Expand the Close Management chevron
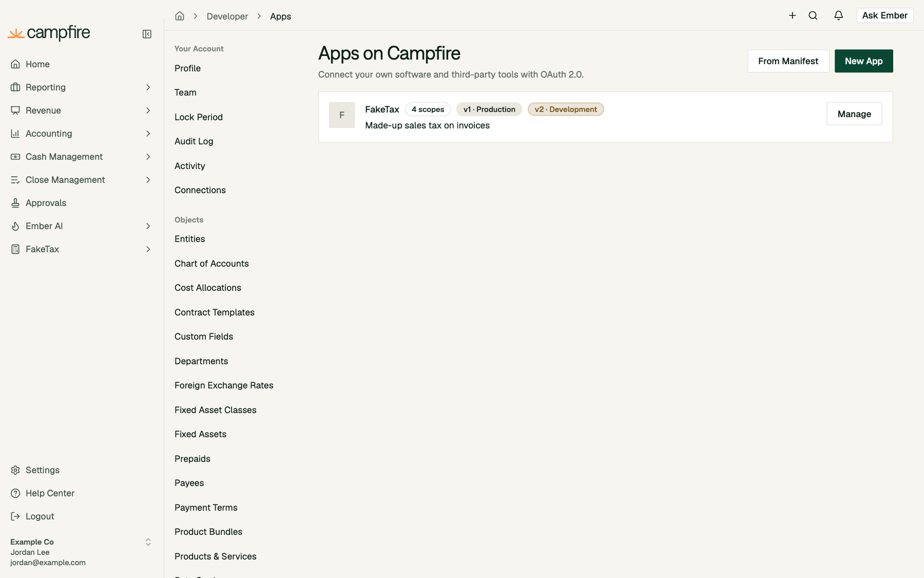Image resolution: width=924 pixels, height=578 pixels. 148,180
